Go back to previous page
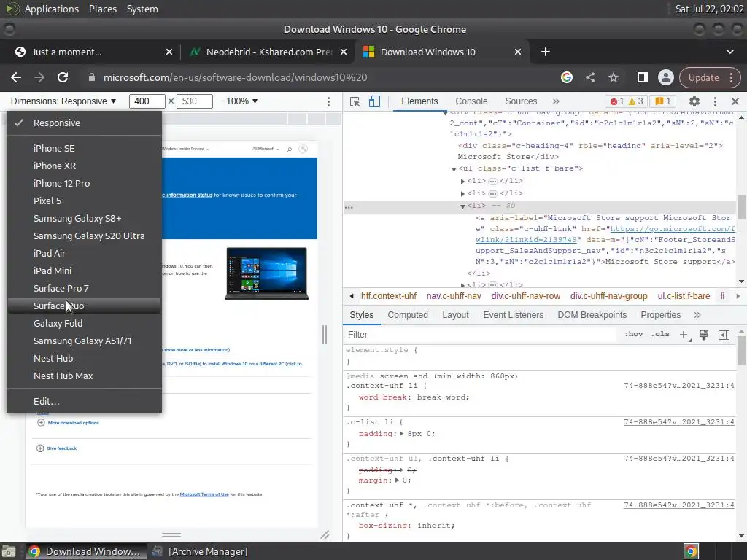 pyautogui.click(x=16, y=77)
